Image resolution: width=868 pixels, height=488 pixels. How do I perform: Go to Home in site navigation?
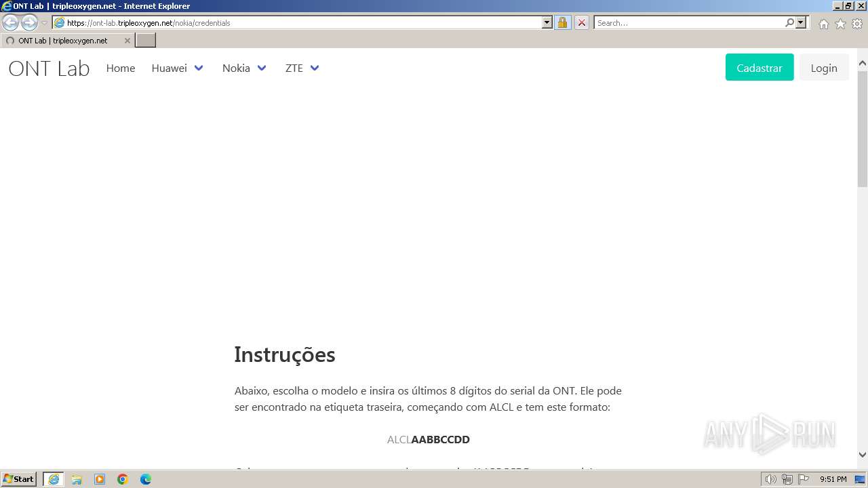(x=121, y=68)
